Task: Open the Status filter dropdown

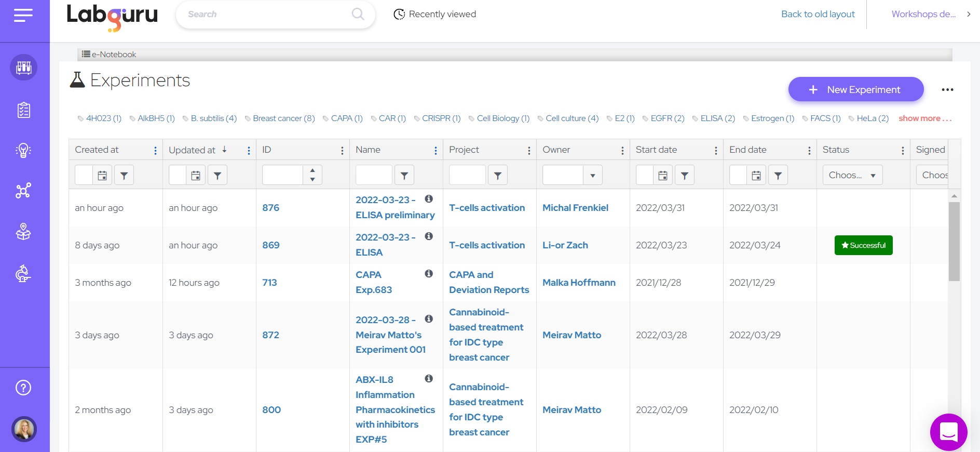Action: click(852, 176)
